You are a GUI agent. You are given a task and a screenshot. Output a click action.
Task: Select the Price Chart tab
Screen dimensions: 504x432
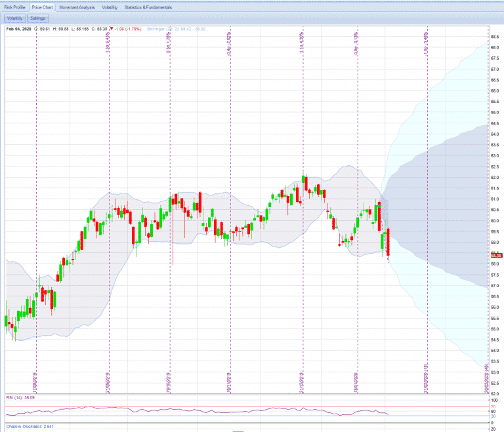[x=43, y=7]
